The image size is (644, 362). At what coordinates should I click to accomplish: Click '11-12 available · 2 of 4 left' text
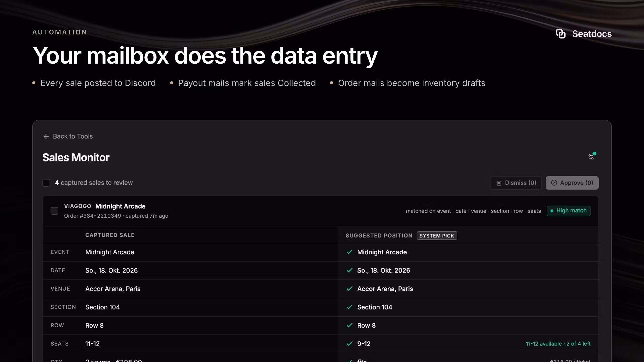(x=558, y=344)
